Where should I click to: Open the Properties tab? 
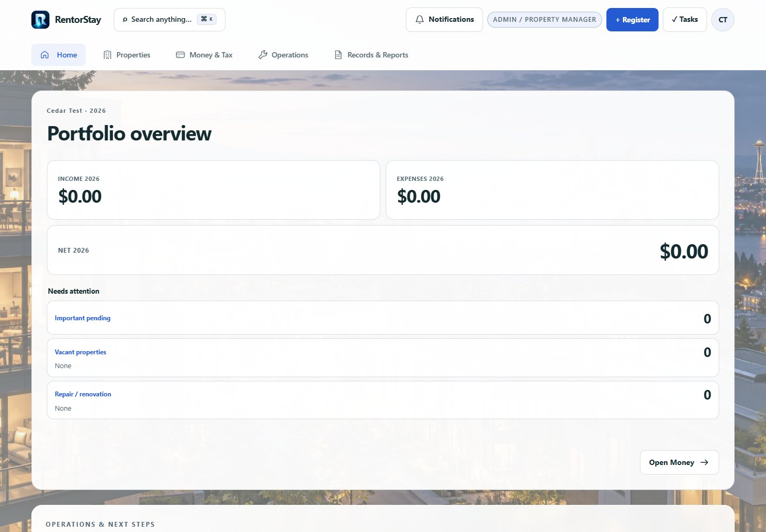[x=127, y=55]
